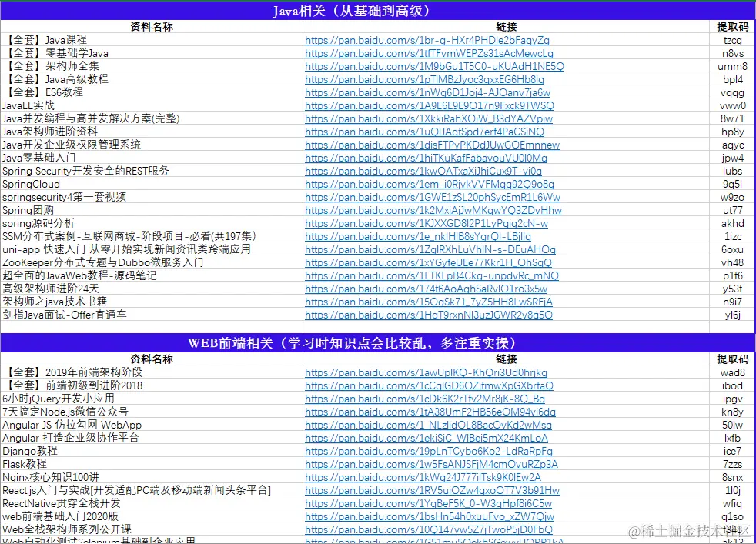756x544 pixels.
Task: Open the link for Java开发企业级权限管理系统
Action: tap(433, 145)
